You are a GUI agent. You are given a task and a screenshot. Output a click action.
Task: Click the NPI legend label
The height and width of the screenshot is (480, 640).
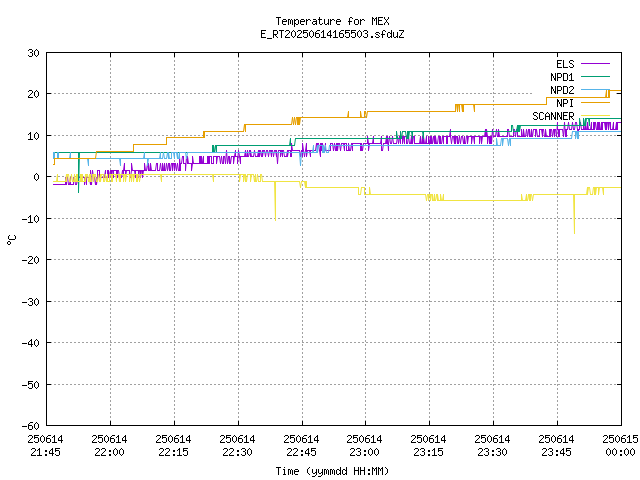(565, 103)
